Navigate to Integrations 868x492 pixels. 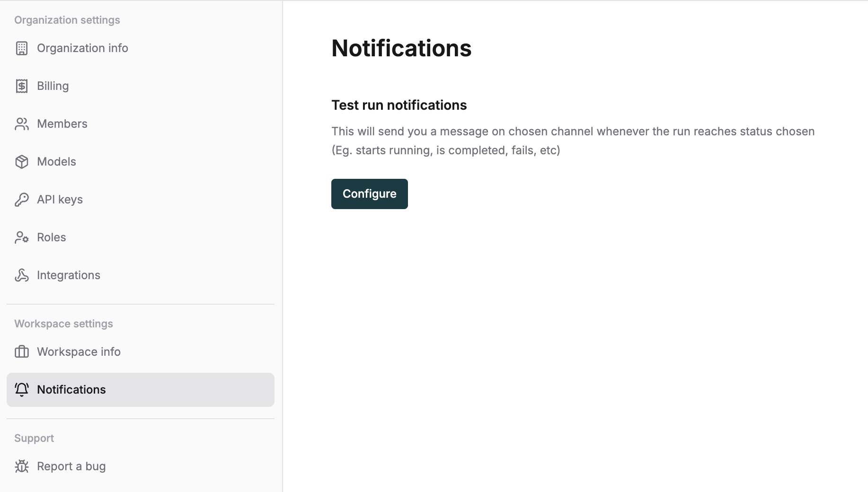point(68,275)
